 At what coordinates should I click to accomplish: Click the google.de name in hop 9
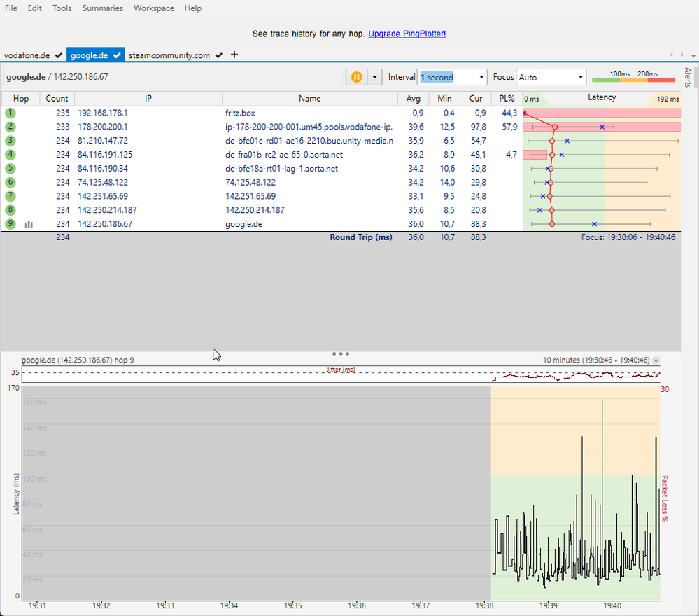pyautogui.click(x=244, y=223)
